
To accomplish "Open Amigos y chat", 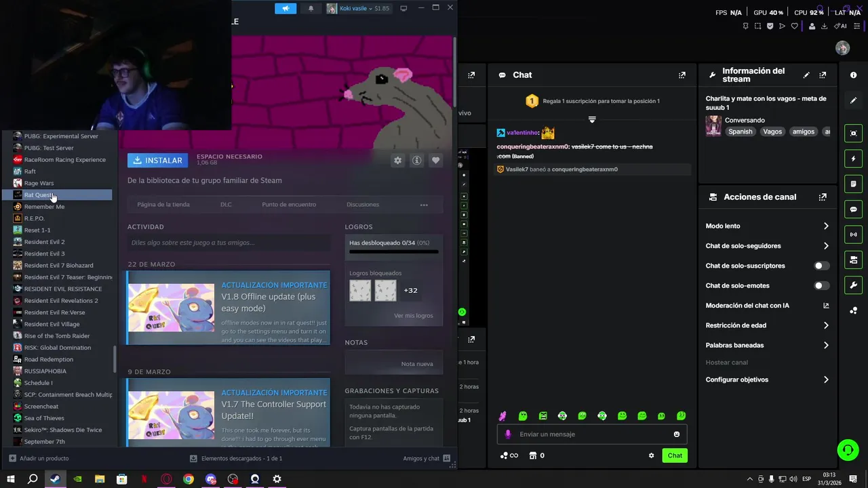I will coord(427,458).
